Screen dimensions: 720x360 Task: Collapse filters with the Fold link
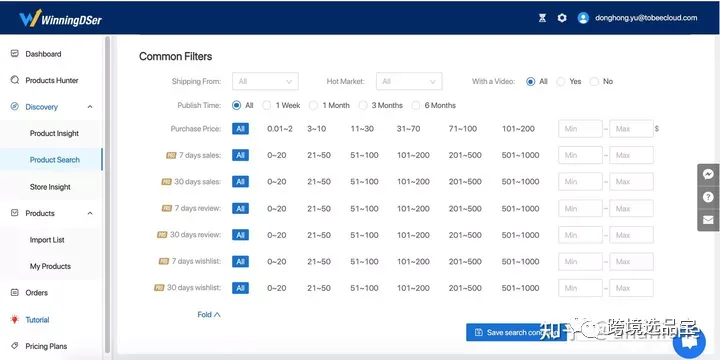click(209, 315)
